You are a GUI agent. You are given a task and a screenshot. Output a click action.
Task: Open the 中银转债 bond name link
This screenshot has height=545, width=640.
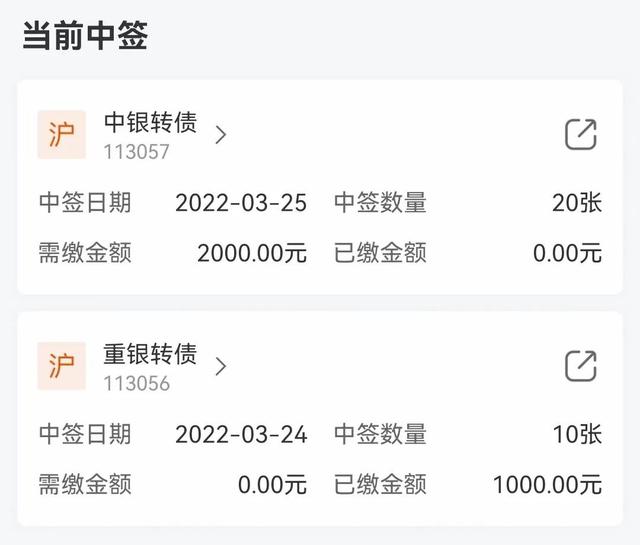(x=150, y=122)
